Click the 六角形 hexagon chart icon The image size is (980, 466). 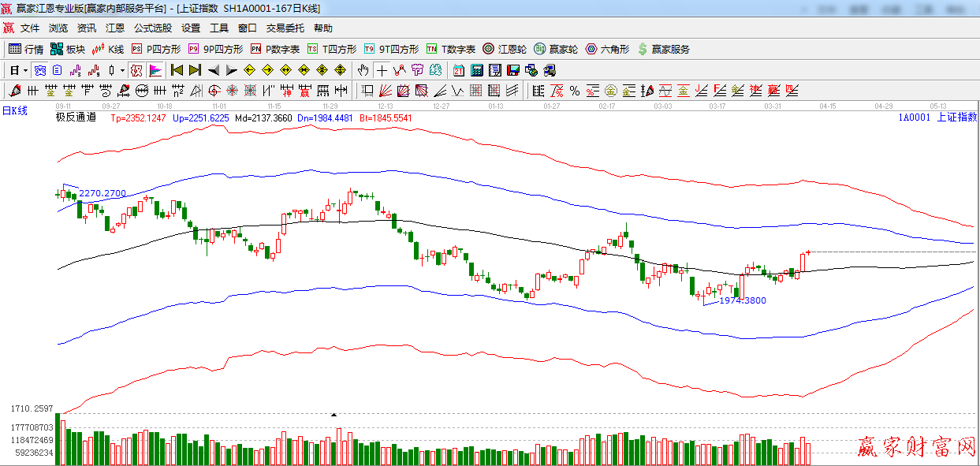607,49
